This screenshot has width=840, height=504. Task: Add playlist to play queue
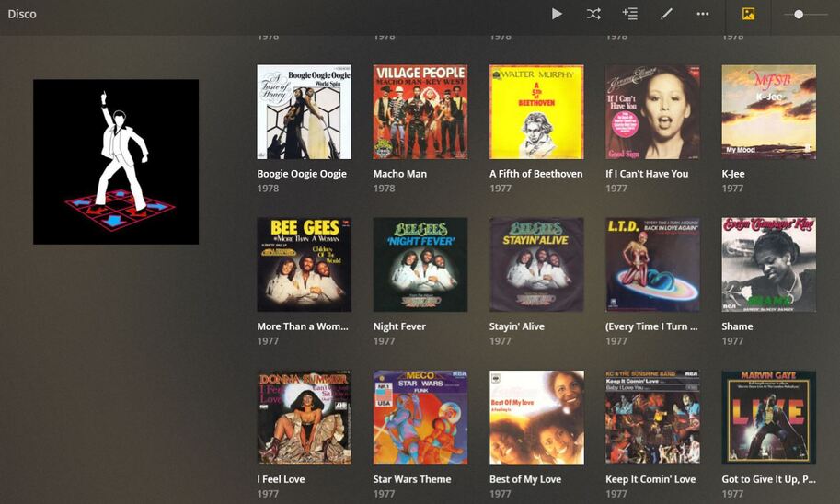(x=629, y=14)
